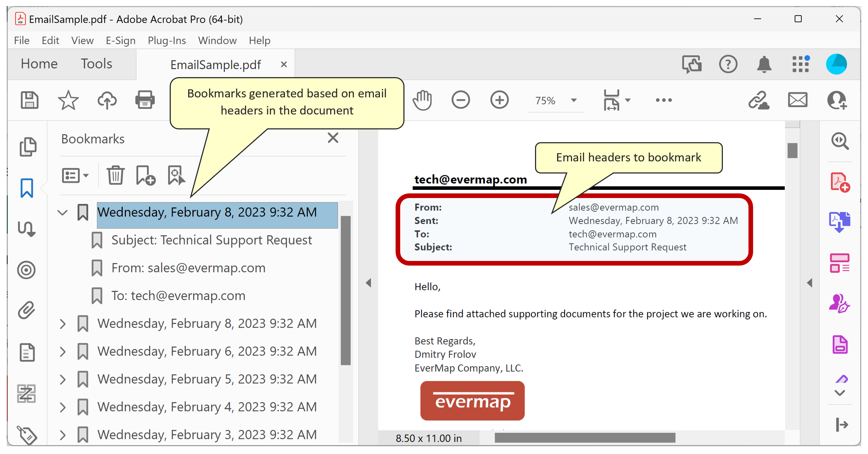Close the Bookmarks panel
Image resolution: width=868 pixels, height=454 pixels.
333,138
